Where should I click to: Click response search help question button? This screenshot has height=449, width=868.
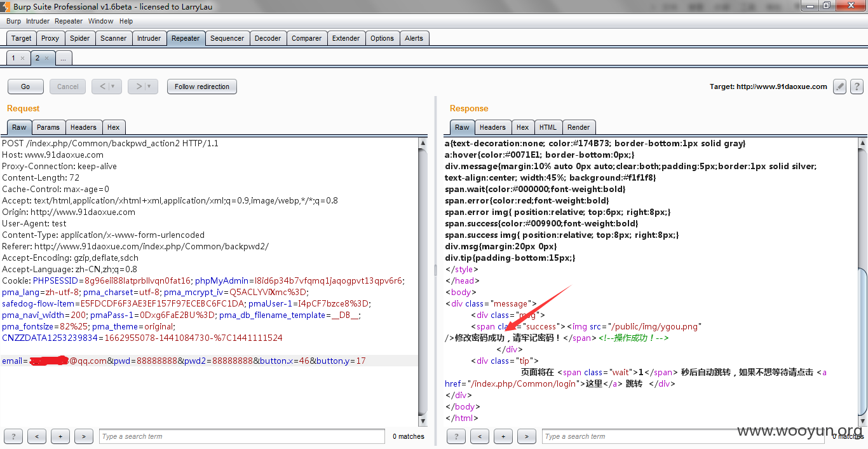coord(456,436)
